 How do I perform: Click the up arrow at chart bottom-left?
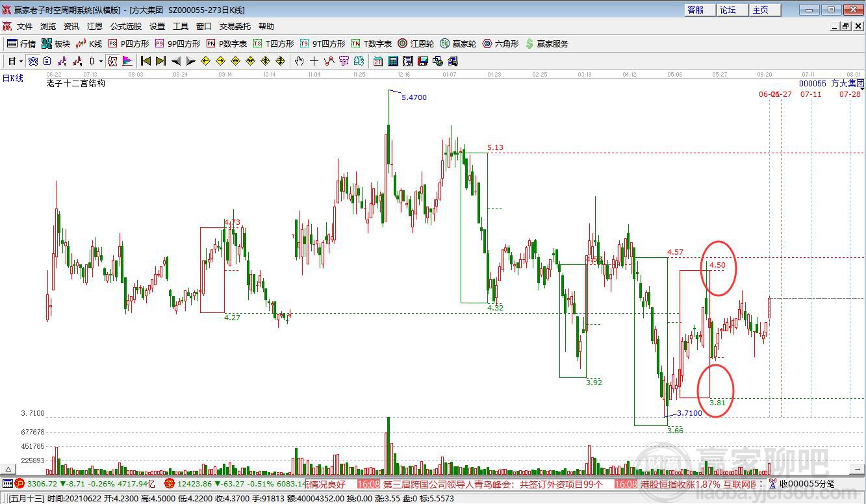tap(9, 470)
